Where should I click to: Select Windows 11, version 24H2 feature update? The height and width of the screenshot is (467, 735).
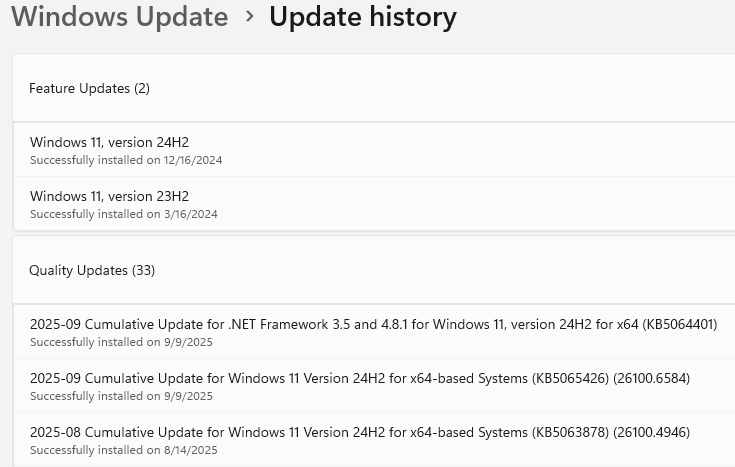(x=109, y=142)
